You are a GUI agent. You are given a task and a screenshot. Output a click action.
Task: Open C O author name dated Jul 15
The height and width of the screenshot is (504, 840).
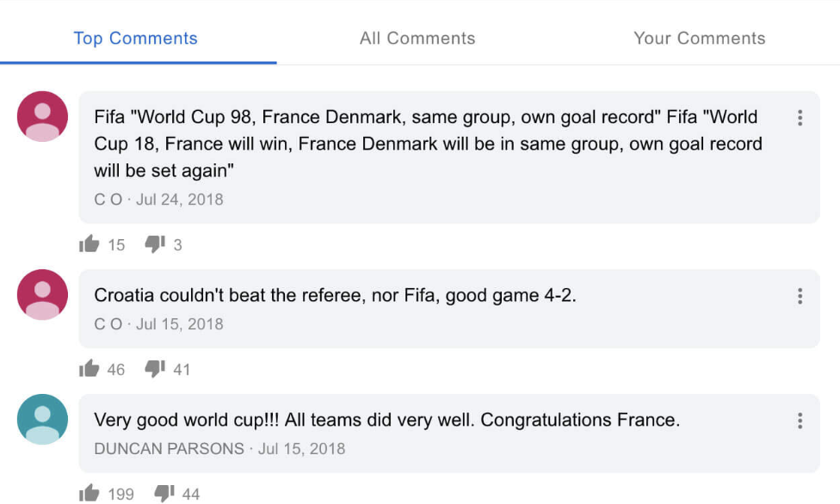(108, 324)
